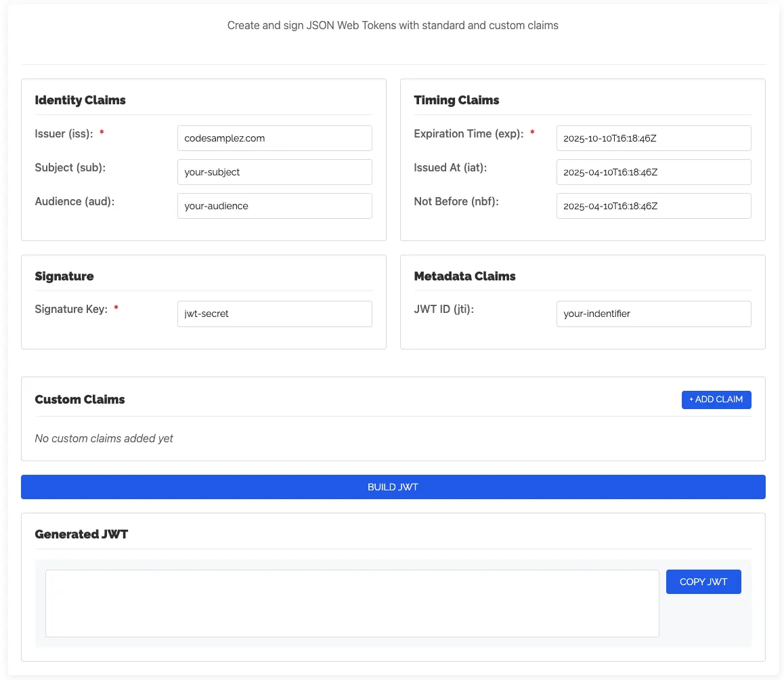The image size is (784, 680).
Task: Click the Expiration Time (exp) input
Action: (653, 138)
